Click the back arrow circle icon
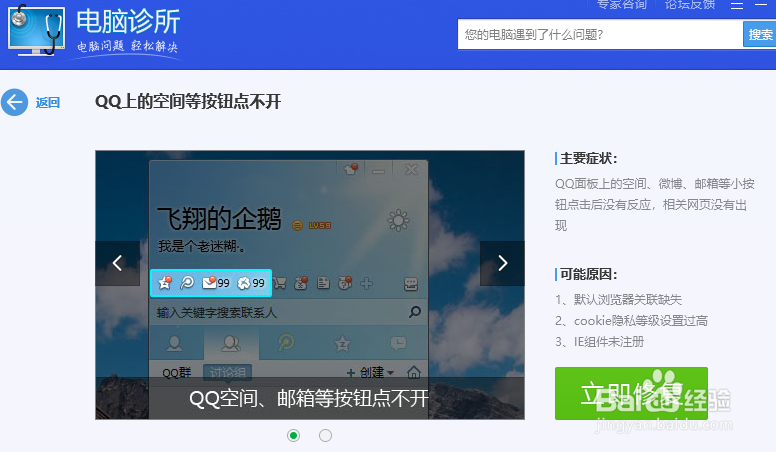This screenshot has width=776, height=452. point(14,102)
